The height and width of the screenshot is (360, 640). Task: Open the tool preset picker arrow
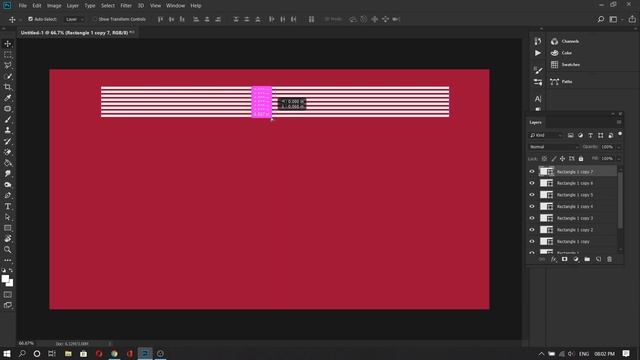[x=20, y=20]
